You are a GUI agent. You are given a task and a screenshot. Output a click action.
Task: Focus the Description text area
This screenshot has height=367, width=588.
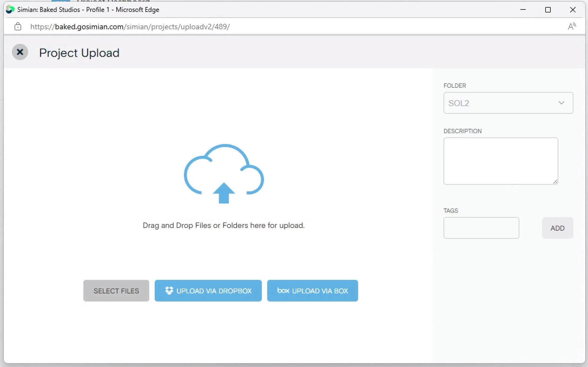tap(500, 161)
